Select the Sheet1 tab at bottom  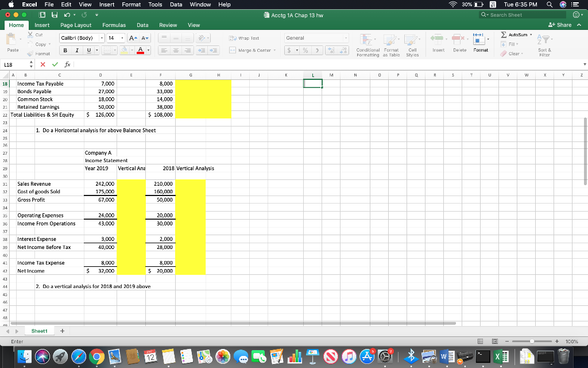tap(39, 331)
